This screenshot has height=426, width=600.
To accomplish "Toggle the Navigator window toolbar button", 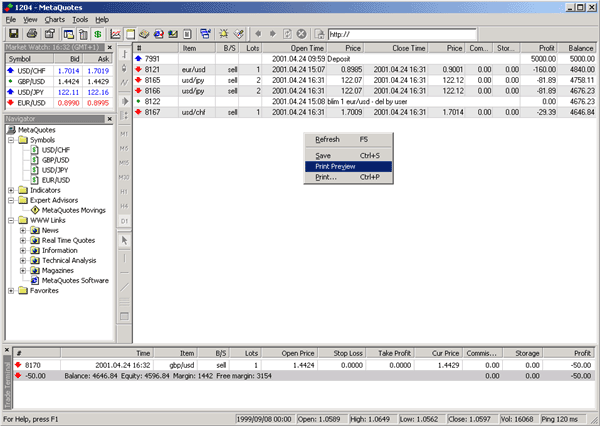I will 69,34.
